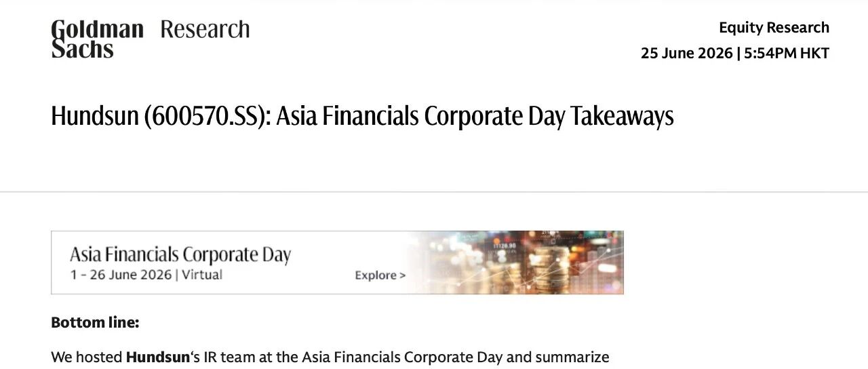Screen dimensions: 868x369
Task: Open the Hundsun Corporate Day Takeaways title
Action: (x=362, y=116)
